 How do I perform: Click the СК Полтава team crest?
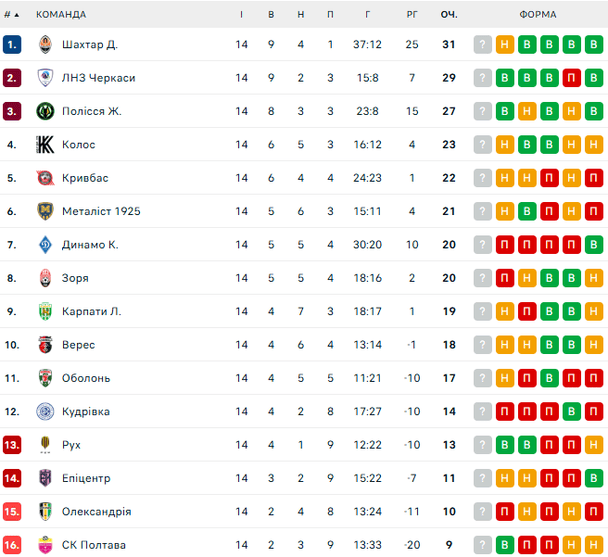45,545
